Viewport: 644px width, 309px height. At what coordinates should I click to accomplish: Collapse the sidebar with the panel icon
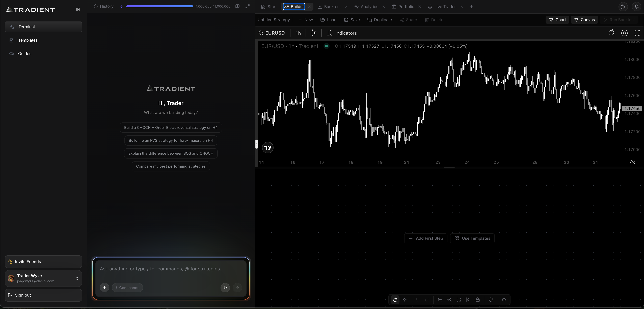point(78,10)
